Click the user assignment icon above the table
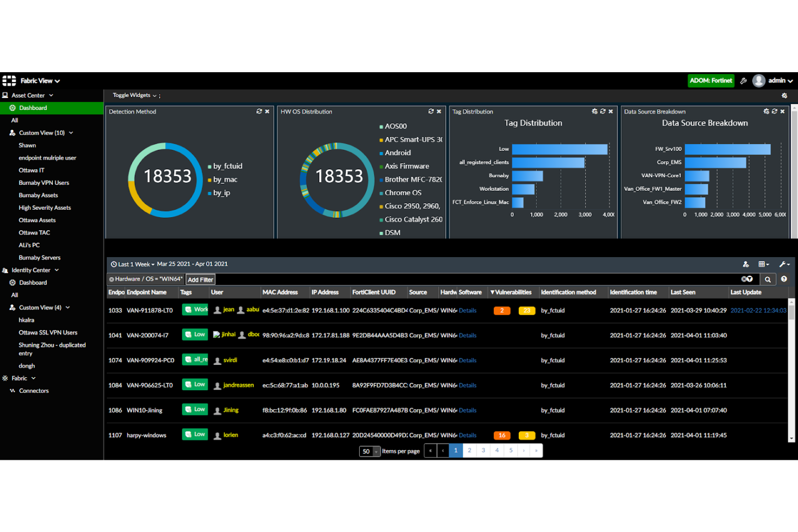Viewport: 798px width, 532px height. [x=746, y=264]
